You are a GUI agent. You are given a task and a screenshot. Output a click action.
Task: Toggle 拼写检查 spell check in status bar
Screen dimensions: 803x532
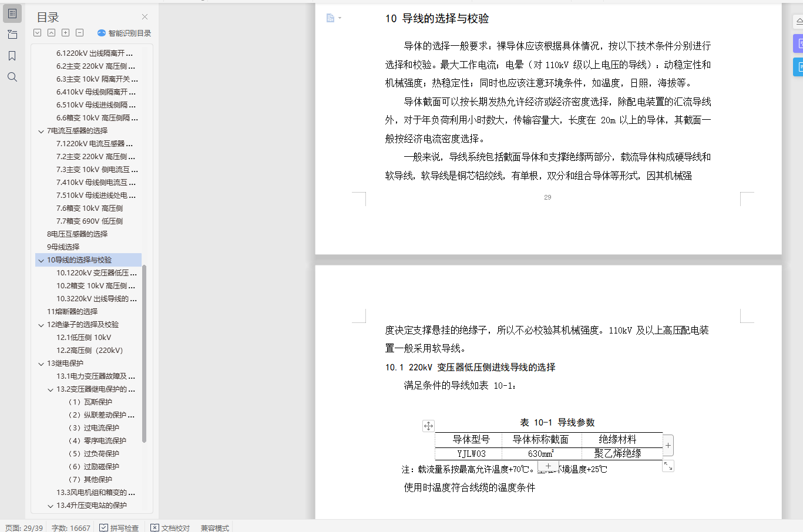[x=119, y=528]
